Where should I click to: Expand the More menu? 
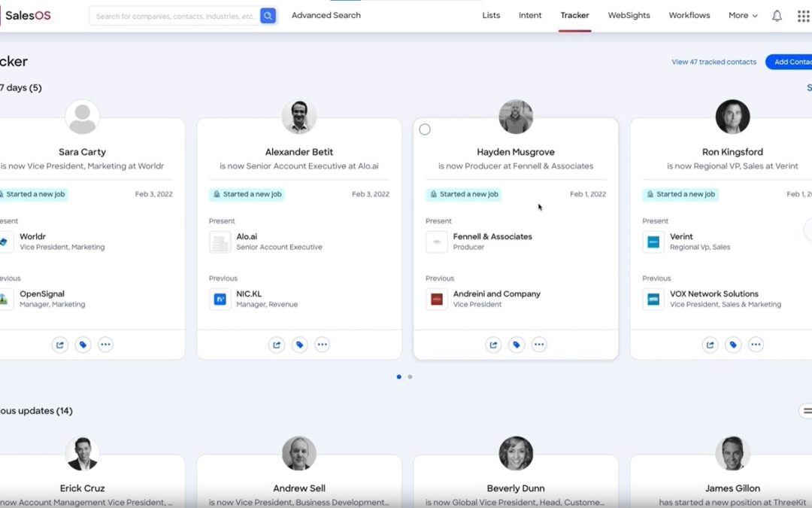click(743, 16)
